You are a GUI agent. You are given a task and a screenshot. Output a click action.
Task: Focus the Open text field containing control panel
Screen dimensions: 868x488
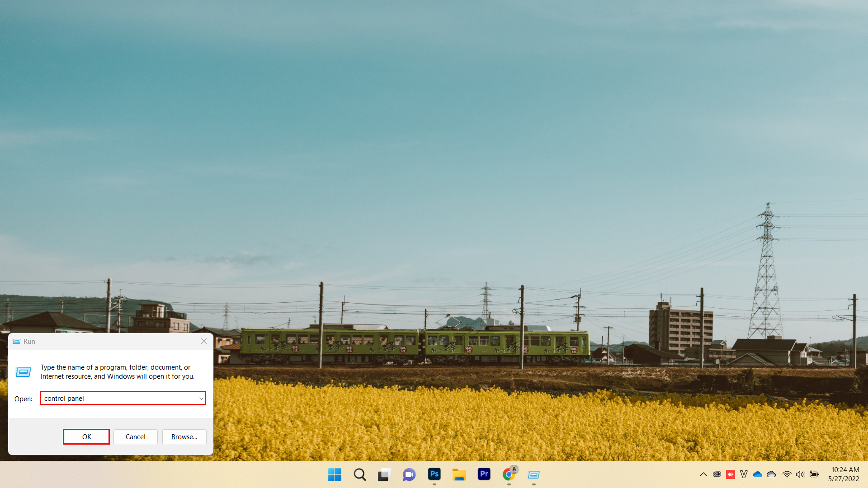point(123,399)
